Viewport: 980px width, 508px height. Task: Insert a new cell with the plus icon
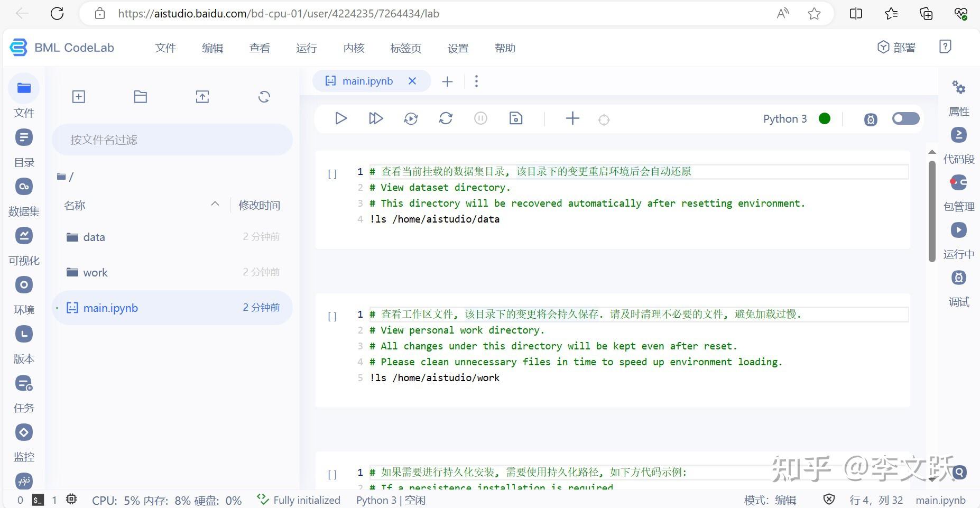572,118
